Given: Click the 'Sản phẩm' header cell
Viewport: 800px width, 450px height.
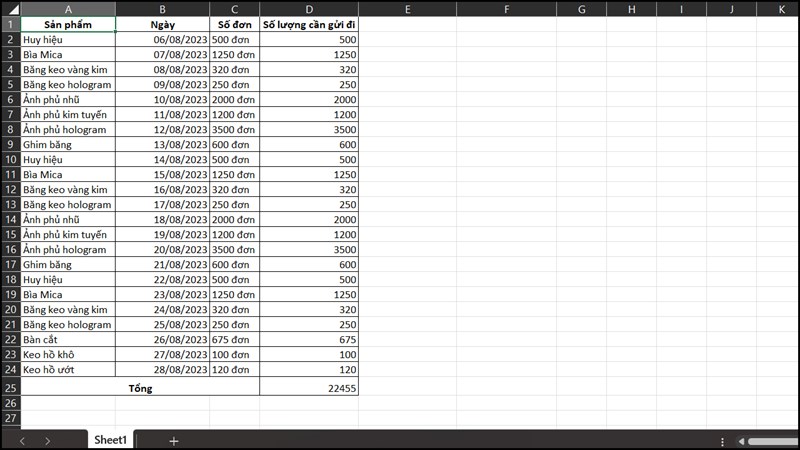Looking at the screenshot, I should (68, 24).
